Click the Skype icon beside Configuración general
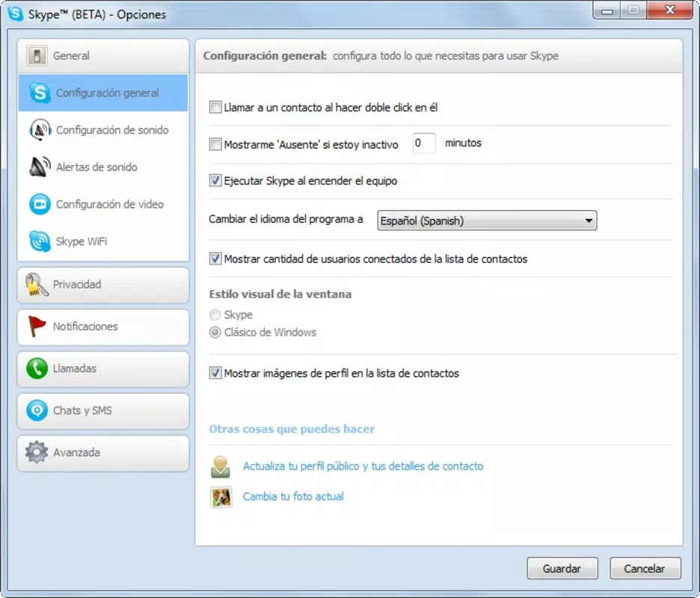This screenshot has width=700, height=598. (40, 93)
